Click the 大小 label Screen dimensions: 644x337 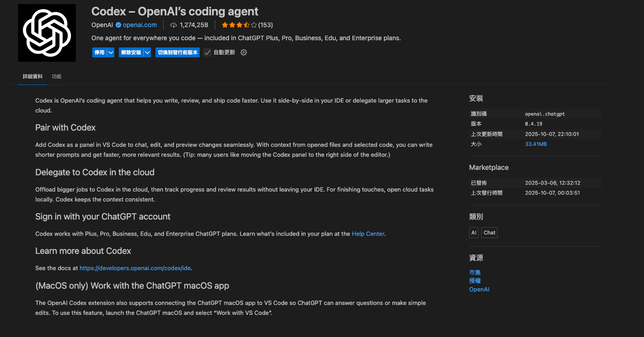click(476, 144)
